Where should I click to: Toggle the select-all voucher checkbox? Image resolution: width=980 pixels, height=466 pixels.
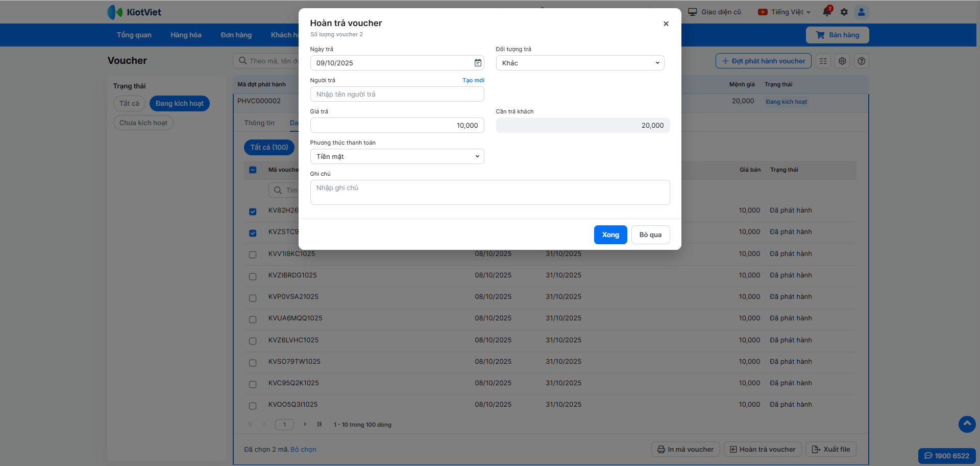click(253, 170)
